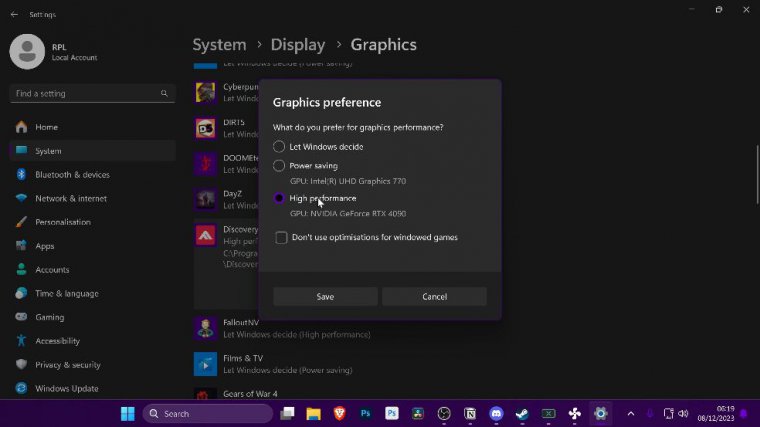
Task: Click the Windows Start button
Action: pyautogui.click(x=128, y=413)
